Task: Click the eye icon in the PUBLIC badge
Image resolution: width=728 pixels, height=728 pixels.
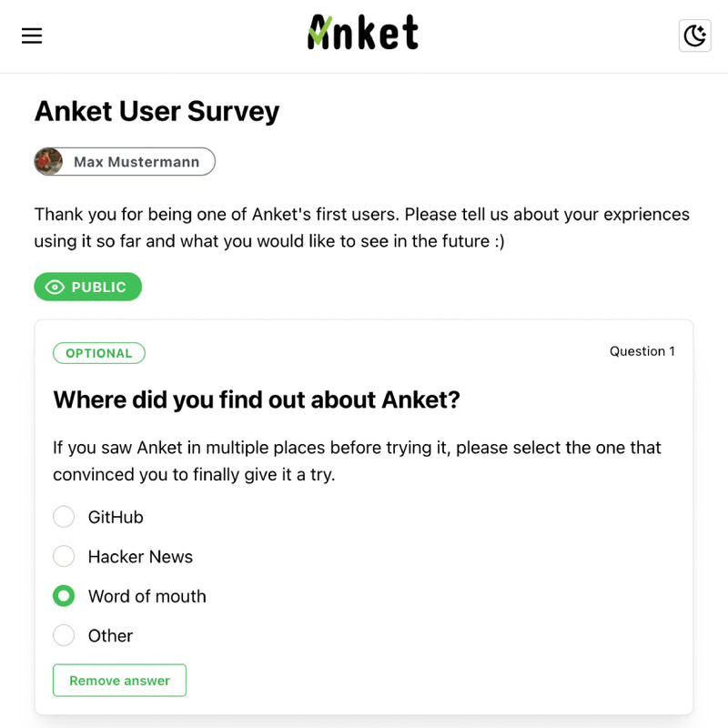Action: [x=55, y=287]
